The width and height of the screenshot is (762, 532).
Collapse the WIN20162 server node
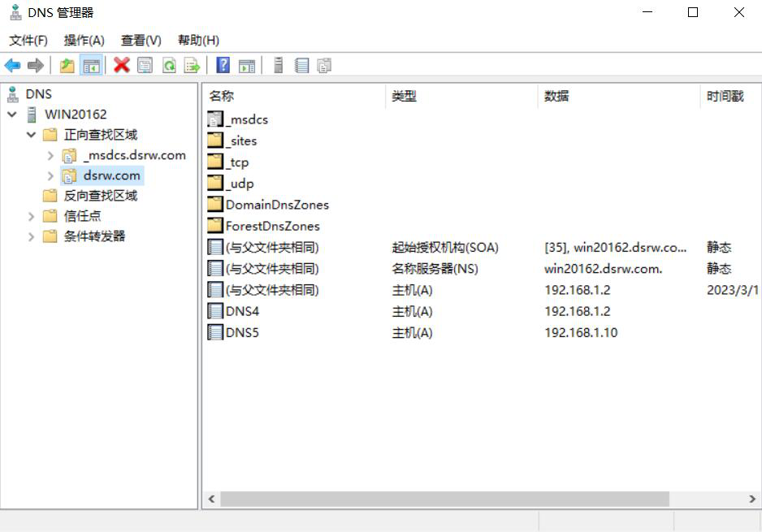coord(12,115)
